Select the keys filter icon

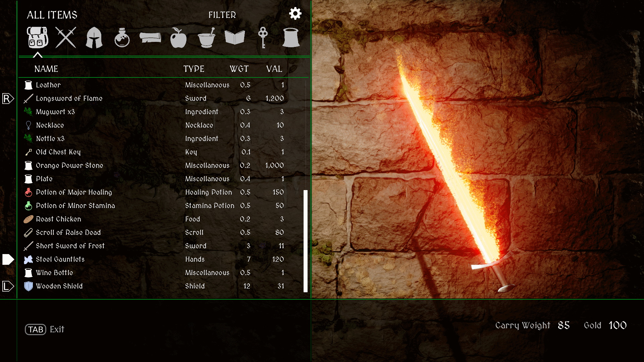click(x=263, y=38)
